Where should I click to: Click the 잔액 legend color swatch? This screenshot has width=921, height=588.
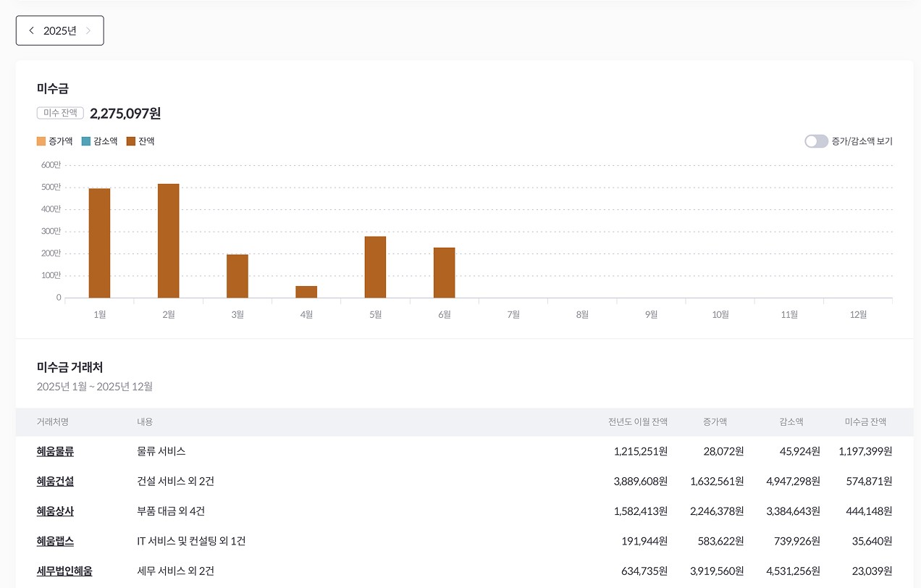pos(131,141)
